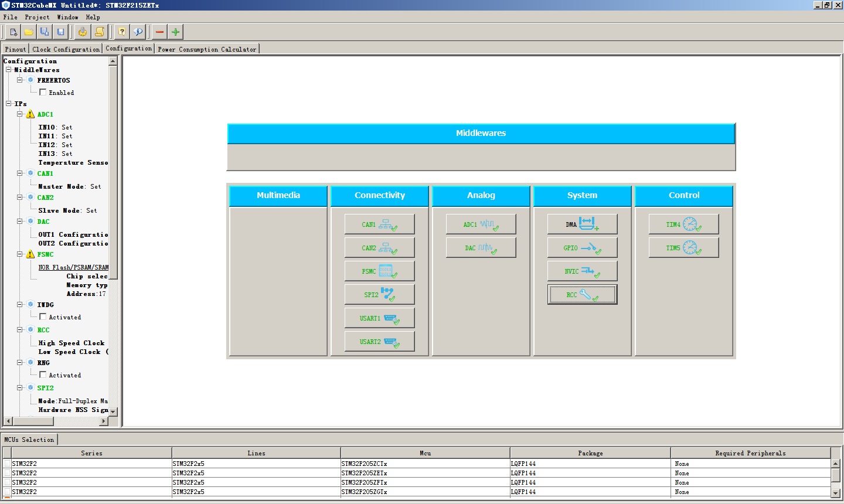Open the File menu
The width and height of the screenshot is (844, 504).
[x=11, y=17]
